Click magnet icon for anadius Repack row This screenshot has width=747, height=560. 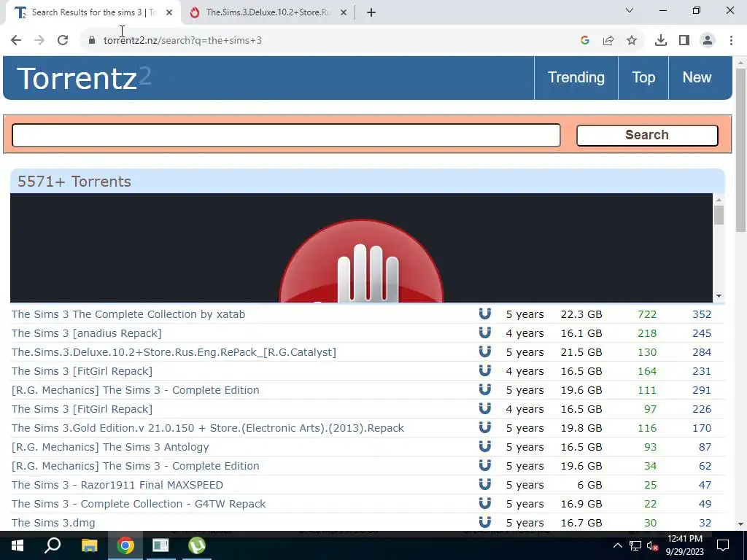click(484, 332)
